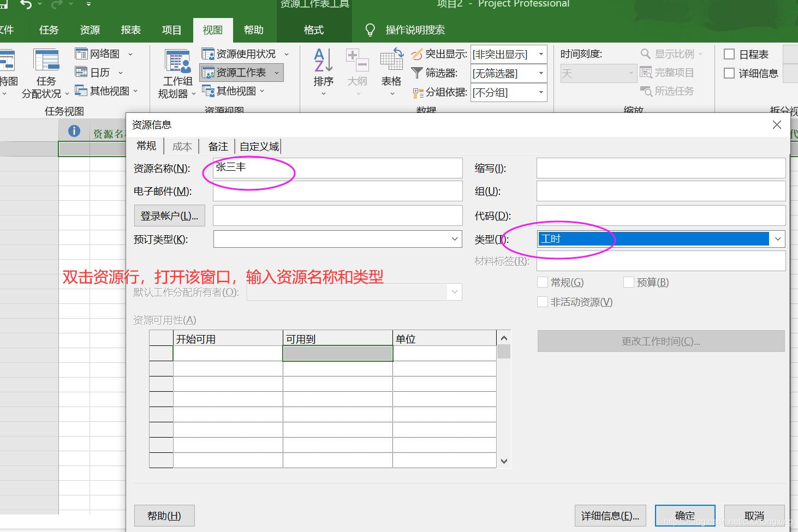Open the 突出显示 dropdown list

541,54
